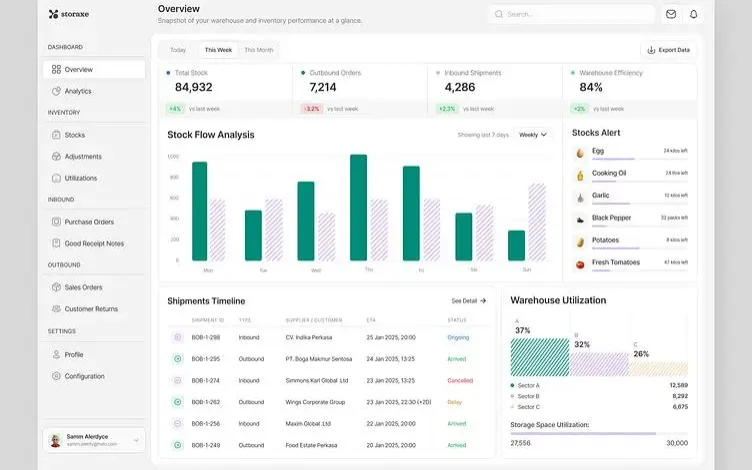Click the Sector A striped utilization block
752x470 pixels.
(540, 357)
